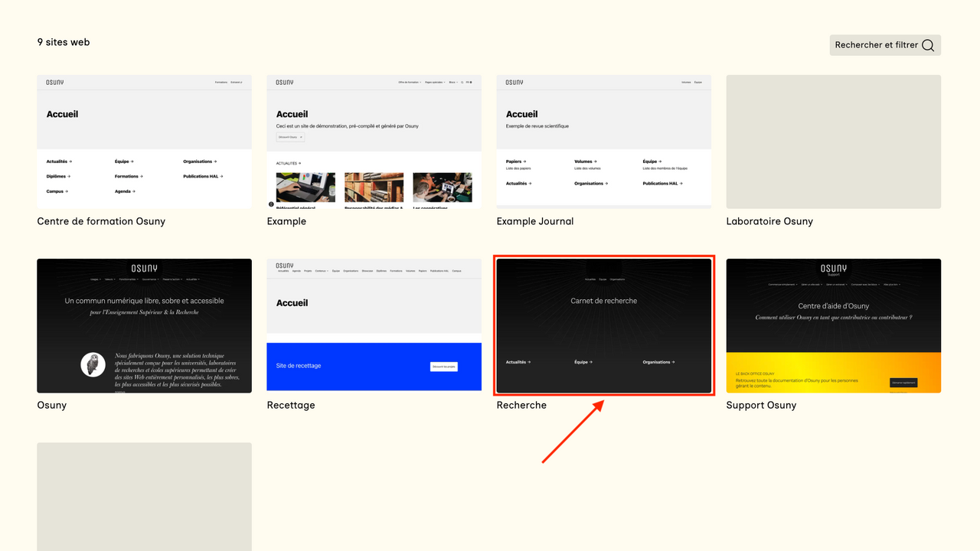Open the Centre de formation Osuny thumbnail
Viewport: 980px width, 551px height.
[144, 142]
